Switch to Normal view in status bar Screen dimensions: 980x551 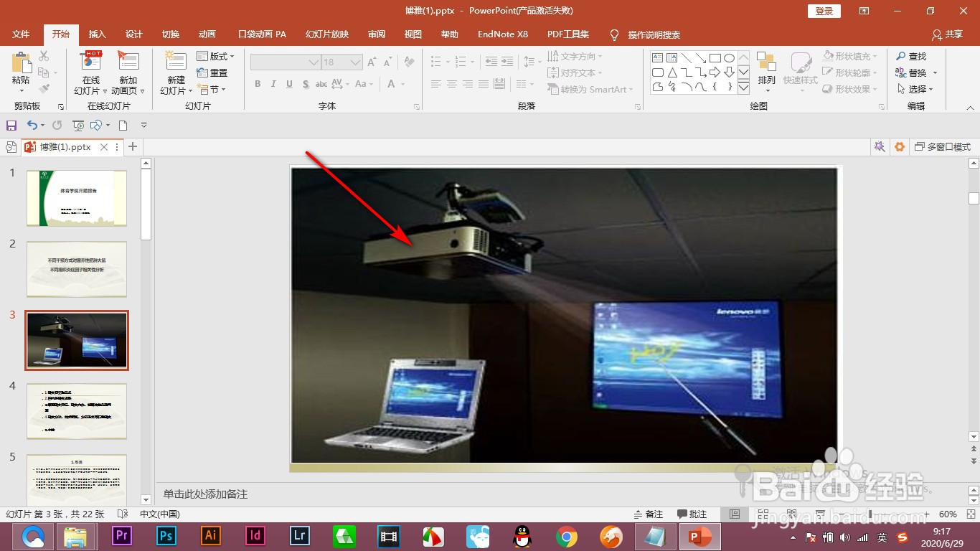[x=734, y=514]
